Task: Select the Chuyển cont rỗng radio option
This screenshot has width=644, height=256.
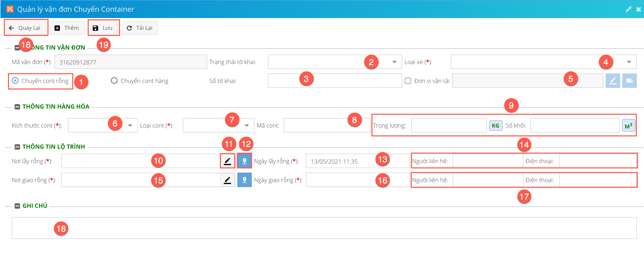Action: tap(15, 81)
